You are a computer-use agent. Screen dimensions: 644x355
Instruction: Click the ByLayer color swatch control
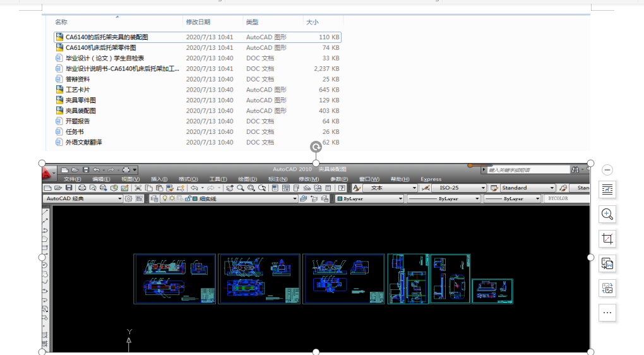(x=369, y=198)
